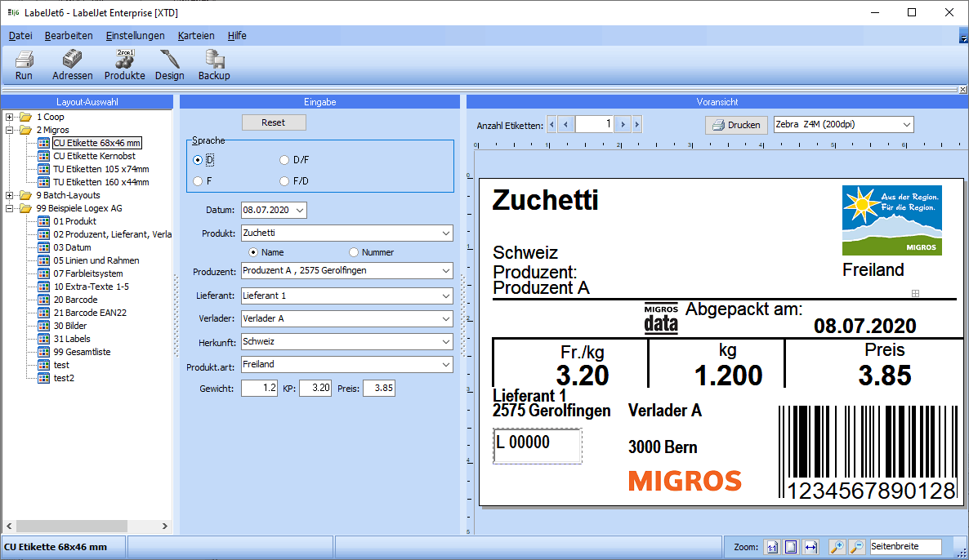
Task: Choose Nummer product lookup radio
Action: click(x=354, y=252)
